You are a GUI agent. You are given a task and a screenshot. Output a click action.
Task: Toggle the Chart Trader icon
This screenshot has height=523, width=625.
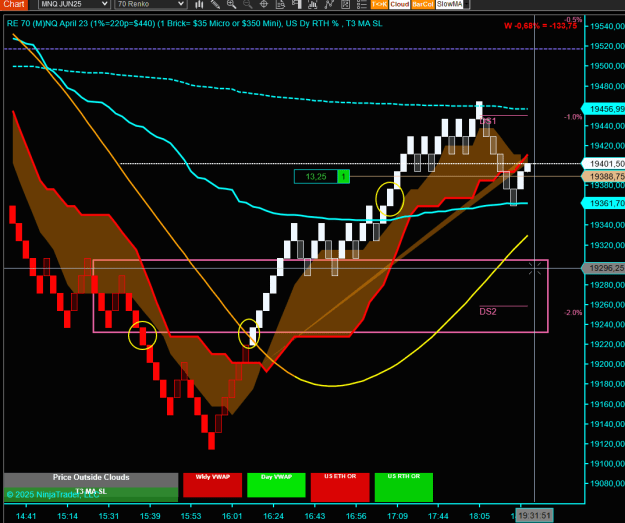pyautogui.click(x=296, y=4)
